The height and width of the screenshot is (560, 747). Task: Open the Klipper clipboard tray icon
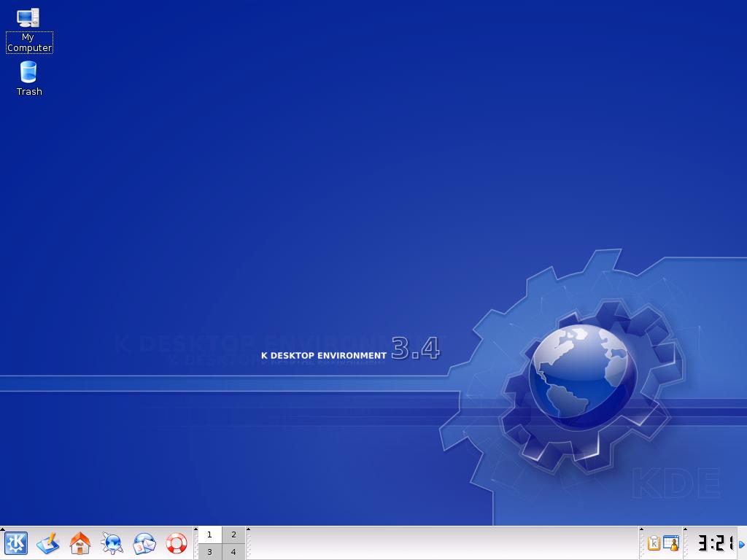(x=654, y=543)
